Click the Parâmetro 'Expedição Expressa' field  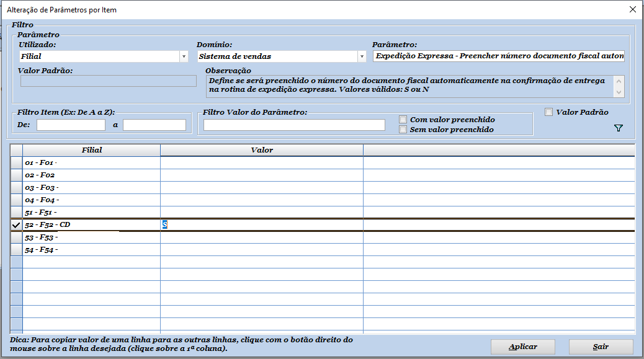498,56
